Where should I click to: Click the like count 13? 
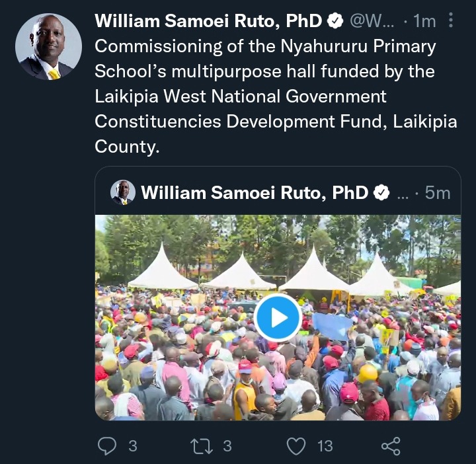pos(325,446)
